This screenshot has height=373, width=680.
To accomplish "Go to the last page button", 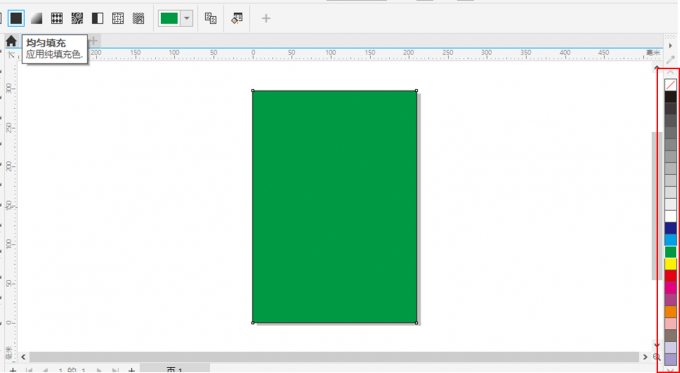I will pos(115,370).
